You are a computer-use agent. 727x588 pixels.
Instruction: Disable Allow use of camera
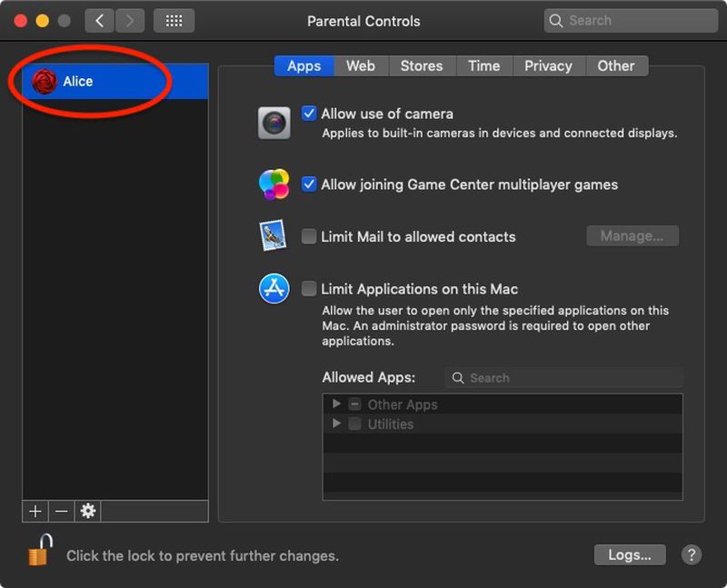tap(310, 114)
